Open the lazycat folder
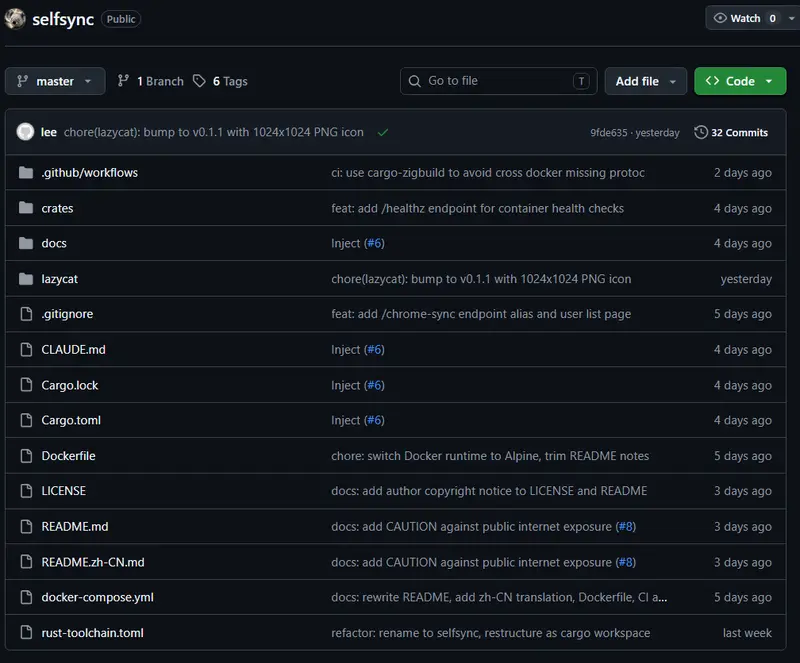This screenshot has width=800, height=663. point(60,279)
